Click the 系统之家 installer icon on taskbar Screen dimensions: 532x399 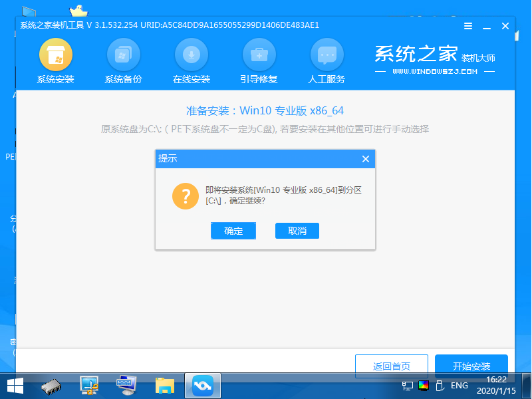point(202,386)
